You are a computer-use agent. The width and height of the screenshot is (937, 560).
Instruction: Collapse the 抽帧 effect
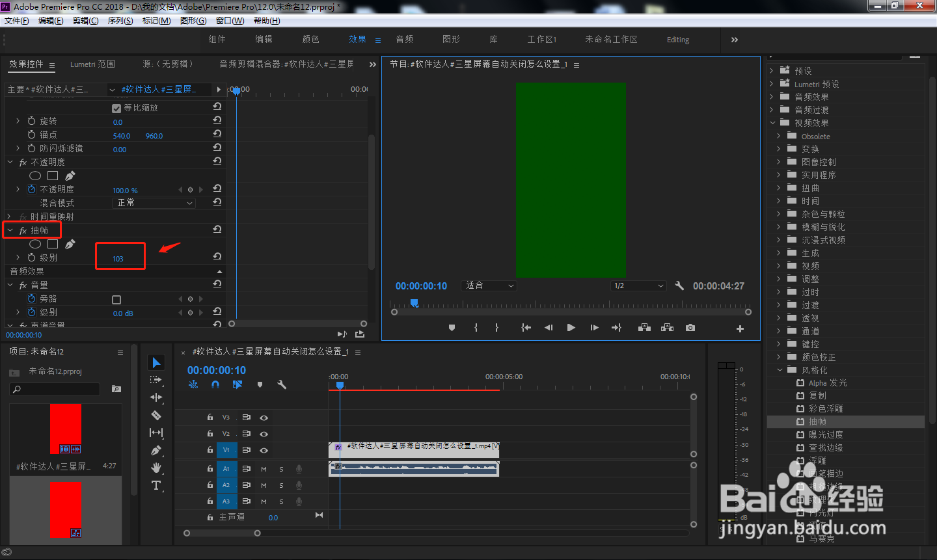coord(10,230)
